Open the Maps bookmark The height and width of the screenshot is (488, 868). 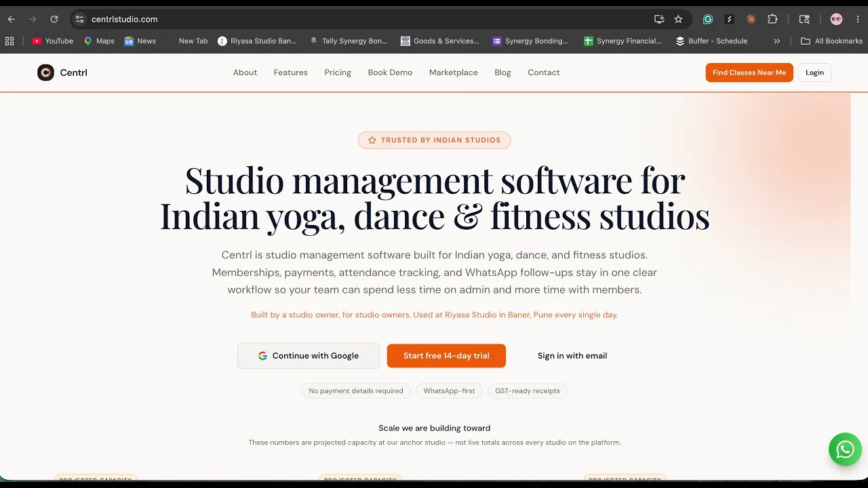click(x=99, y=41)
